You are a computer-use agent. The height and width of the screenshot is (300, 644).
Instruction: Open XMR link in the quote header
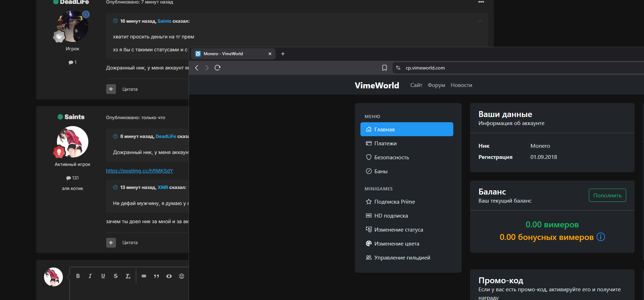point(163,187)
